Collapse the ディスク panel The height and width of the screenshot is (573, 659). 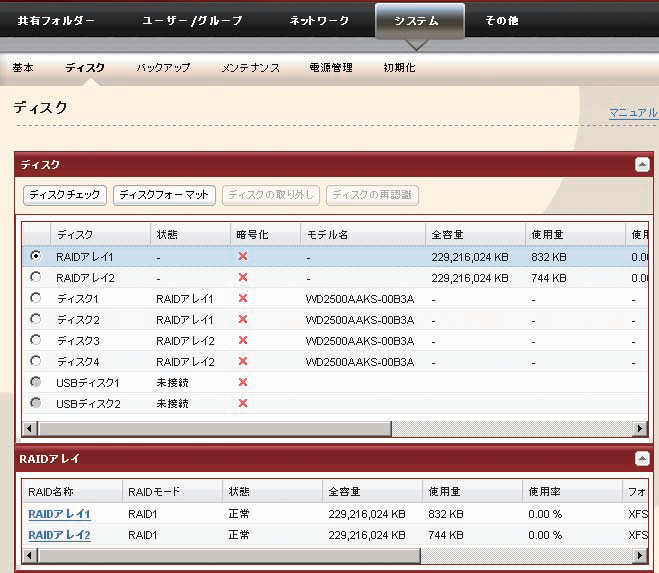point(642,165)
